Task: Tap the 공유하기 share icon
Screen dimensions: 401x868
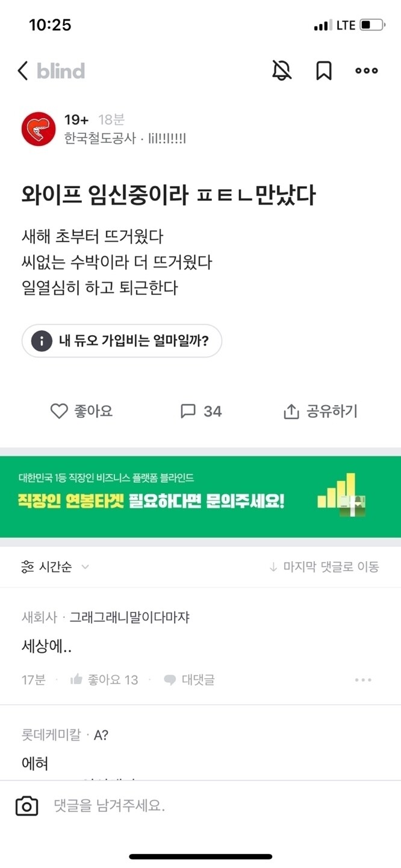Action: coord(320,411)
